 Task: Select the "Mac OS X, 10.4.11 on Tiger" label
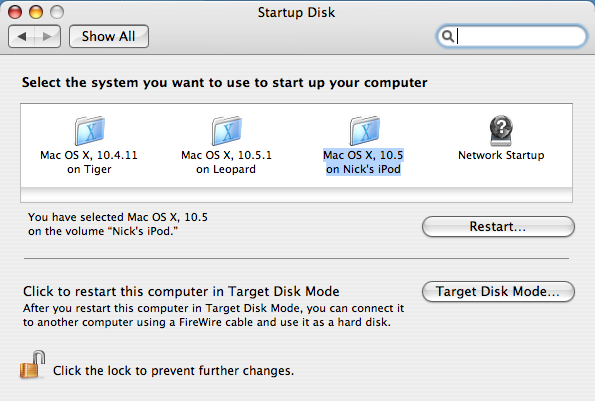[x=89, y=162]
